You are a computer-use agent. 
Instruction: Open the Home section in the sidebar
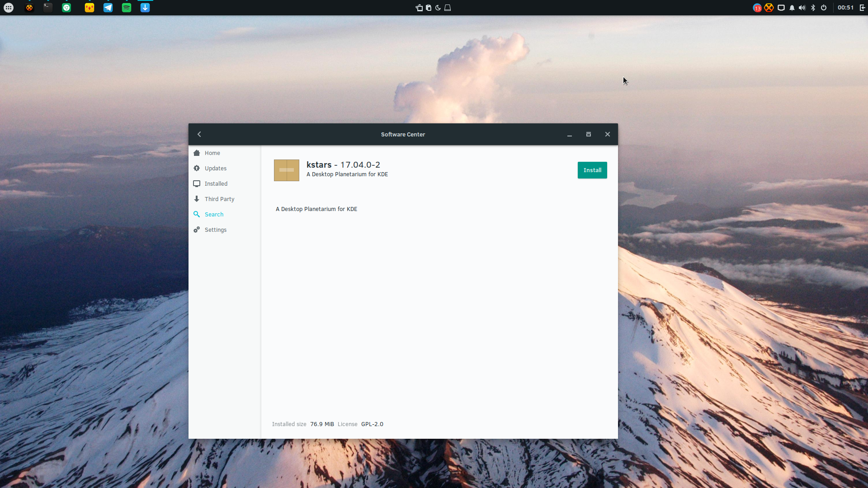click(x=225, y=153)
